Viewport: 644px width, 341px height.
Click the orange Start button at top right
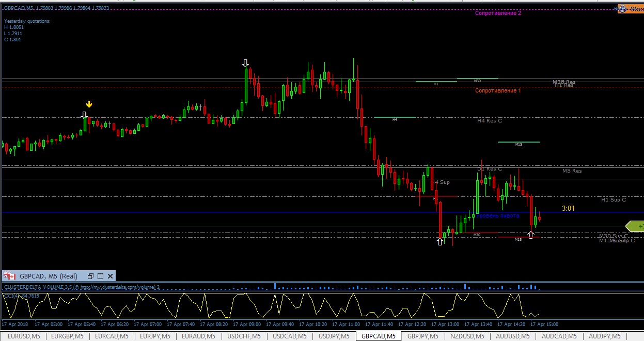point(631,9)
